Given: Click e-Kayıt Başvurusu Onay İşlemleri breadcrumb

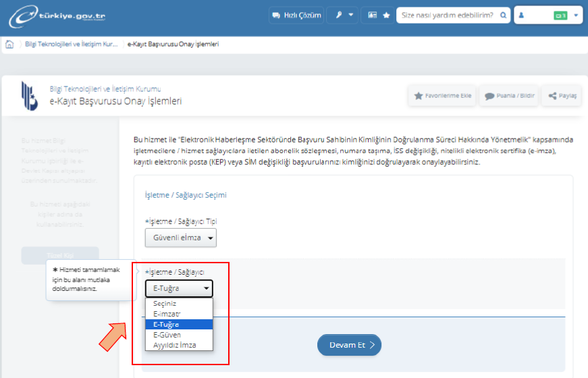Looking at the screenshot, I should tap(173, 45).
